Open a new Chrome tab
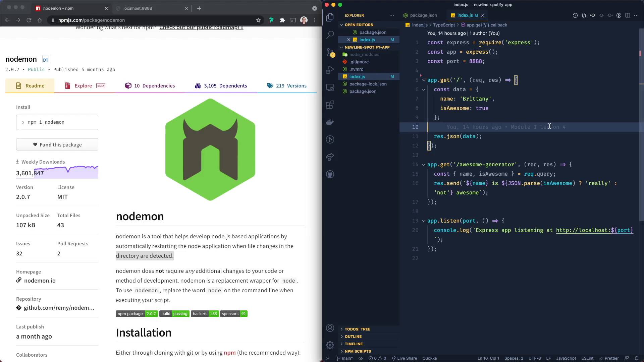644x362 pixels. 199,8
